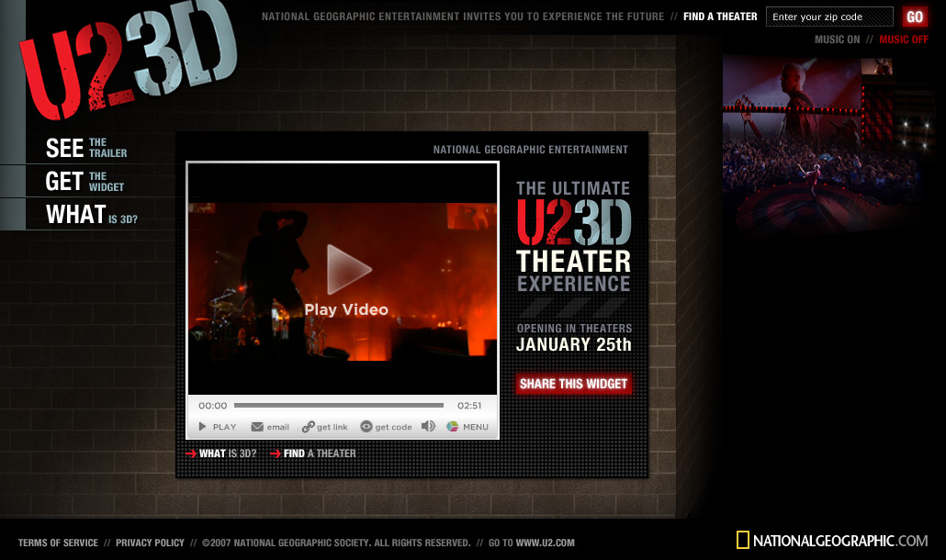Image resolution: width=946 pixels, height=560 pixels.
Task: Click the National Geographic yellow frame logo
Action: pyautogui.click(x=743, y=540)
